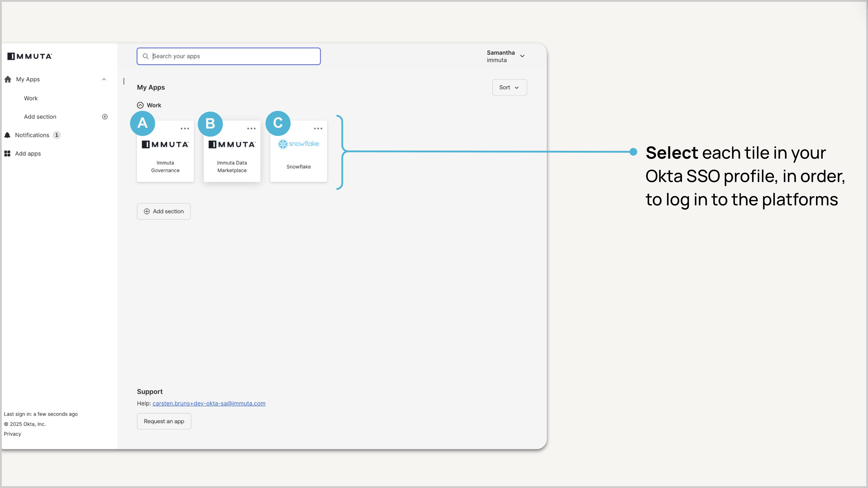Open three-dot menu on Snowflake tile
Viewport: 868px width, 488px height.
318,129
